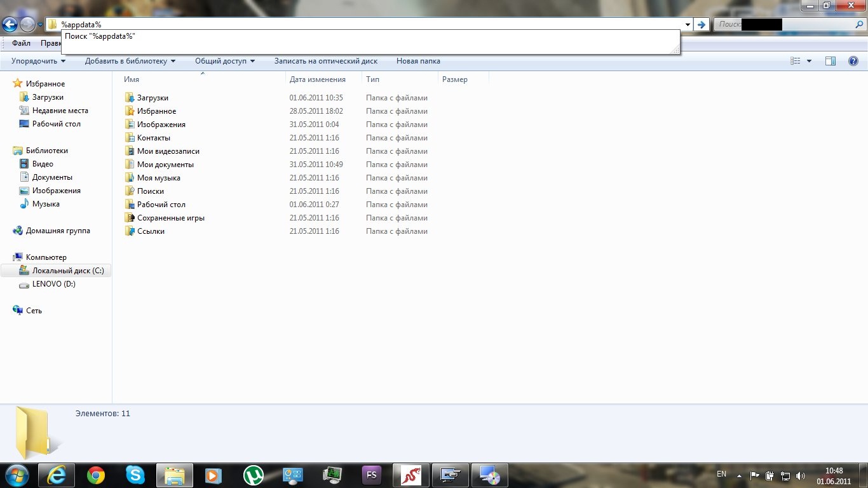Viewport: 868px width, 488px height.
Task: Select the Поиски folder icon
Action: pos(130,191)
